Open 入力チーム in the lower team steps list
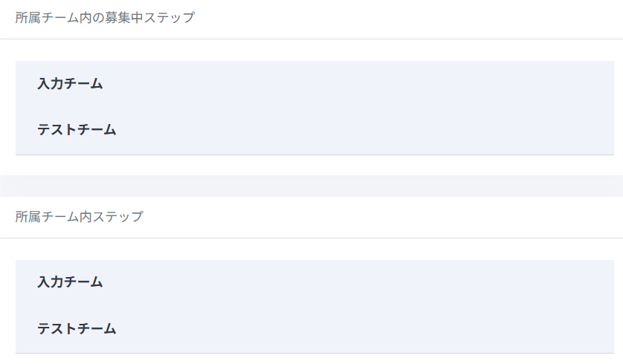This screenshot has width=623, height=364. click(x=71, y=282)
